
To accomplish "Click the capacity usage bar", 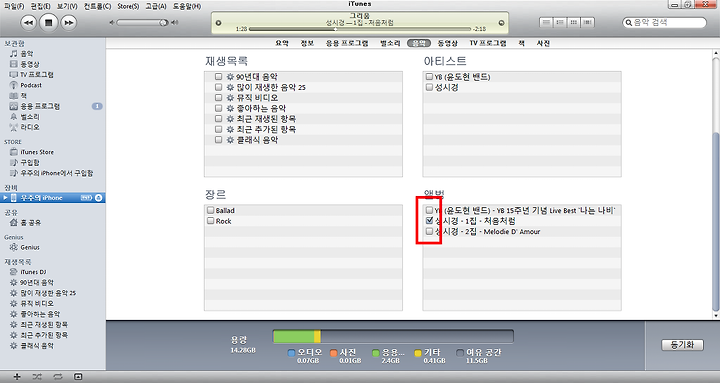I will [x=393, y=337].
